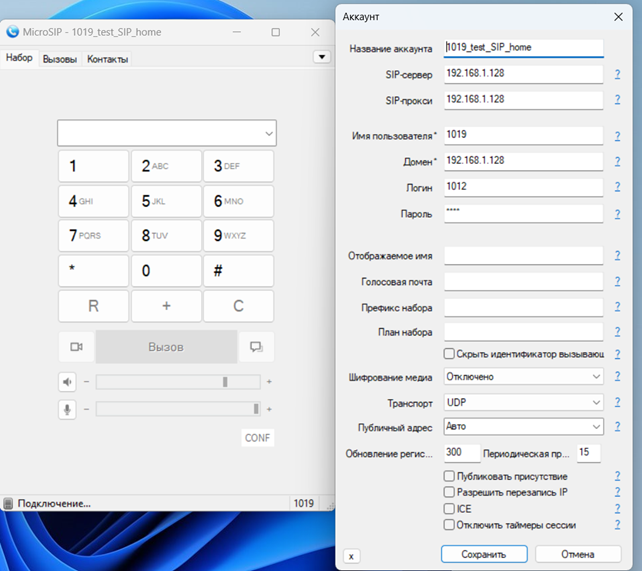Open help for SIP-сервер field
The height and width of the screenshot is (571, 642).
coord(617,74)
